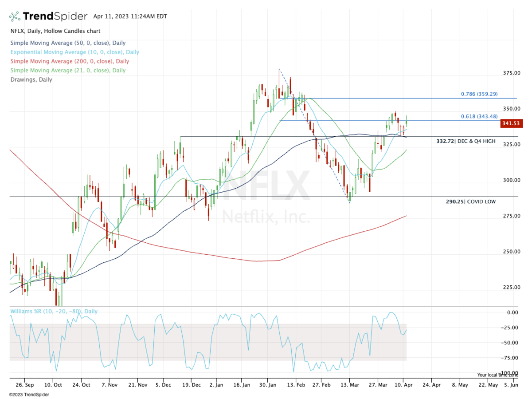Click the NFLX, Daily, Hollow Candles title
Image resolution: width=532 pixels, height=399 pixels.
pos(55,31)
